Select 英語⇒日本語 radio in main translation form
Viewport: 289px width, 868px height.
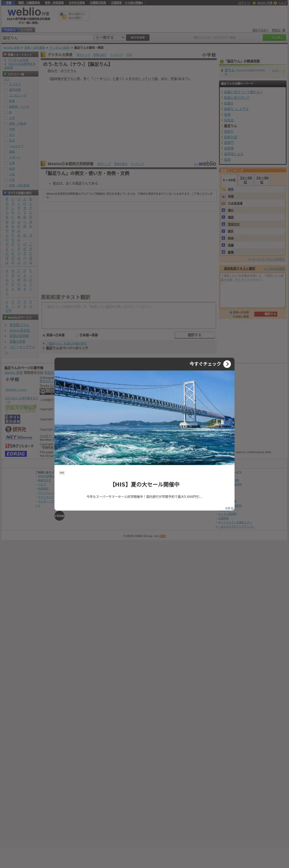(44, 335)
